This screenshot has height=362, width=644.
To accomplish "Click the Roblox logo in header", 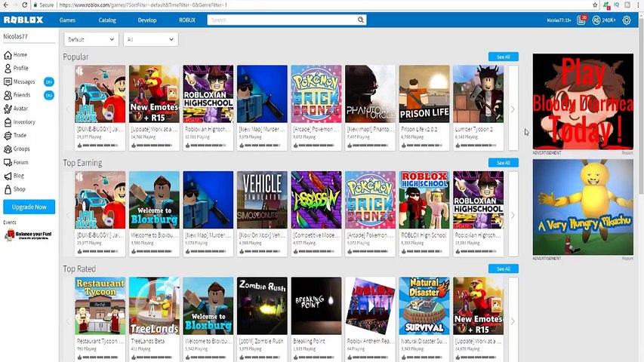I will tap(23, 20).
